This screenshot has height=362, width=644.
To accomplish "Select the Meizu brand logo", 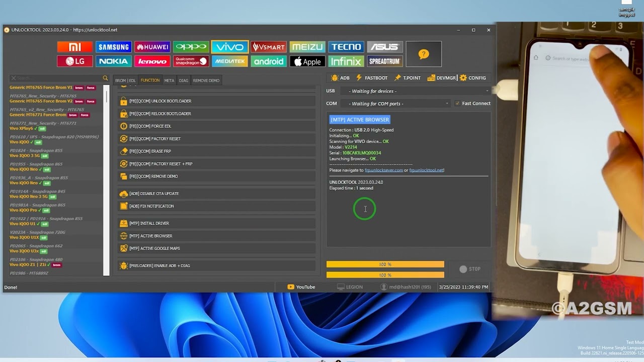I will (x=307, y=47).
